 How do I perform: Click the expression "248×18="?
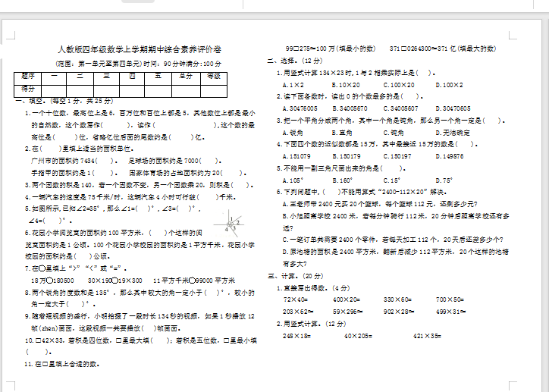(296, 335)
